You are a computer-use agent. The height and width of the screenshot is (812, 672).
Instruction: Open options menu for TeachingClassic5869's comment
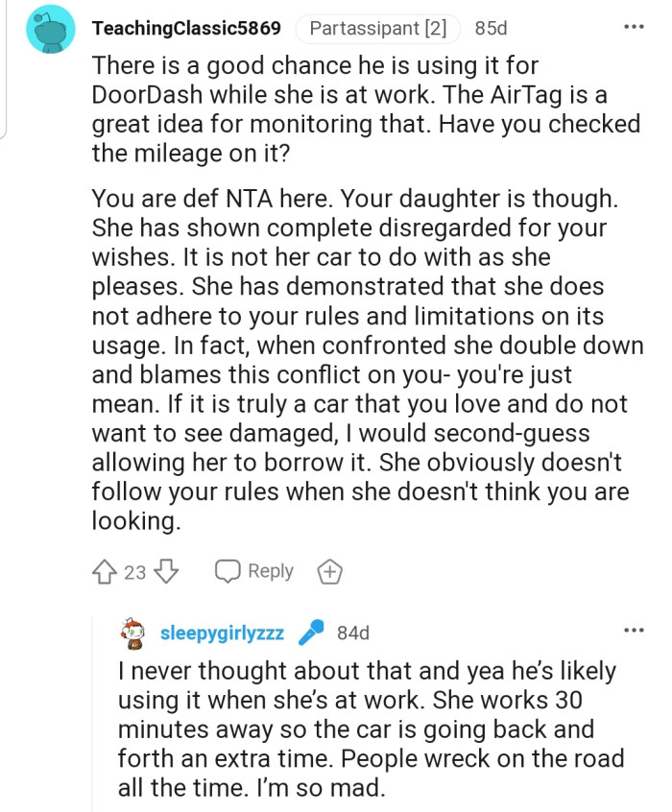(x=634, y=28)
